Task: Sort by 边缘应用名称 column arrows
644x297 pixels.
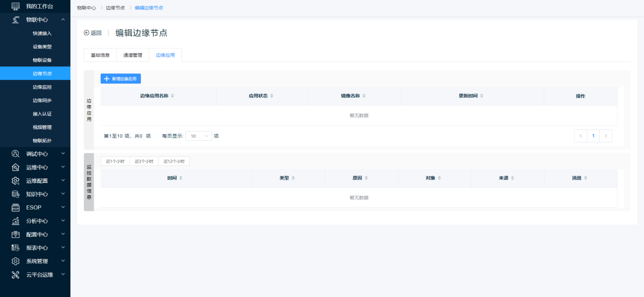Action: pos(173,96)
